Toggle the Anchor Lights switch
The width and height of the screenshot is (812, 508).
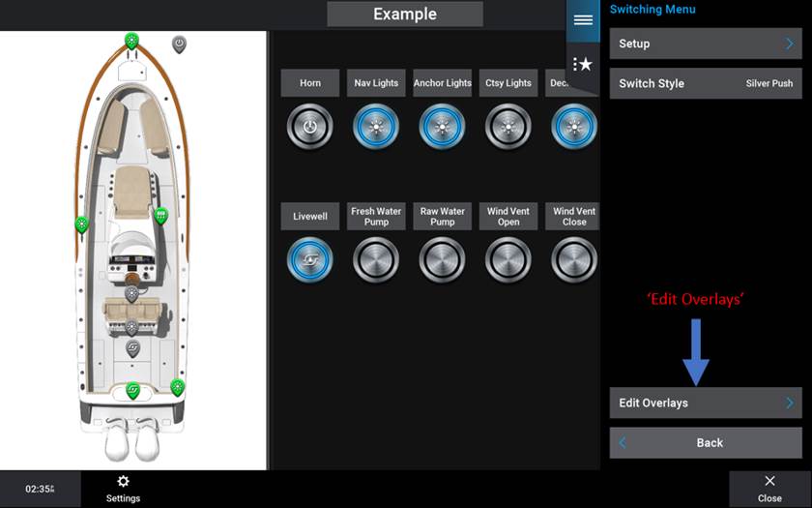(442, 127)
